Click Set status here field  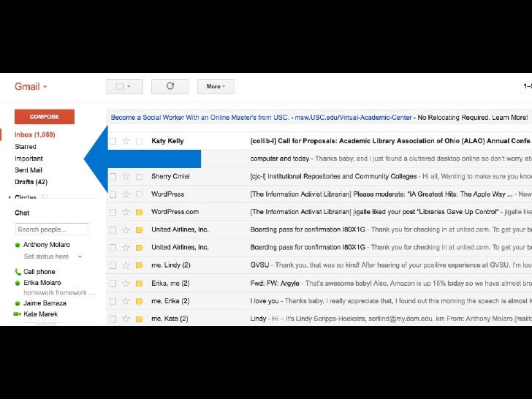click(46, 256)
